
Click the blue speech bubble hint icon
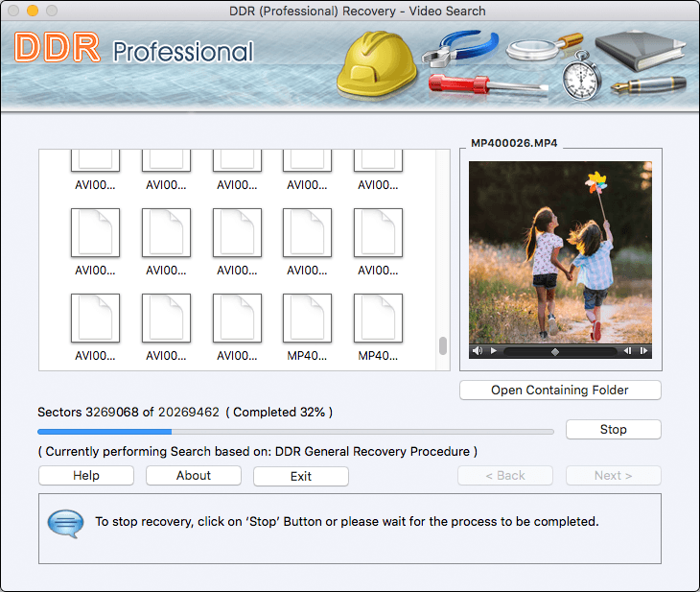[x=65, y=523]
